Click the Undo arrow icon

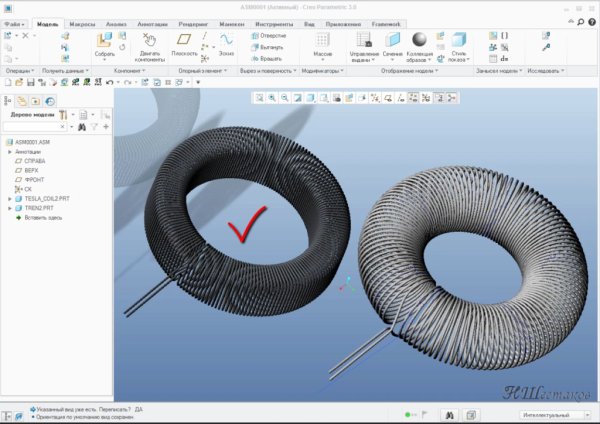[x=110, y=82]
